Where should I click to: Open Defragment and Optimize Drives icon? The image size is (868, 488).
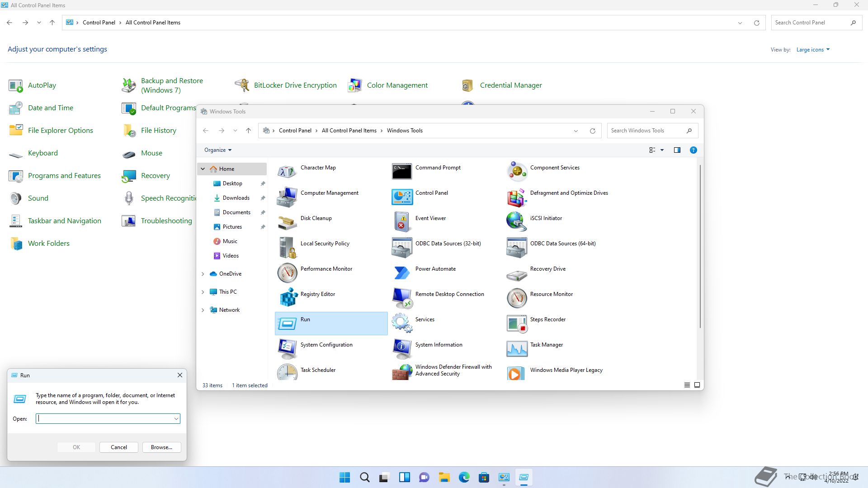click(x=517, y=197)
